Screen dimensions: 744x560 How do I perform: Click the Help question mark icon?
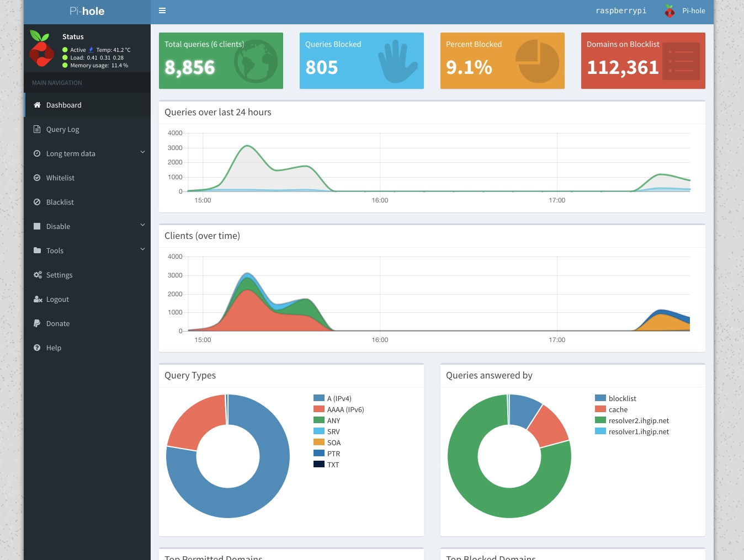click(x=37, y=348)
